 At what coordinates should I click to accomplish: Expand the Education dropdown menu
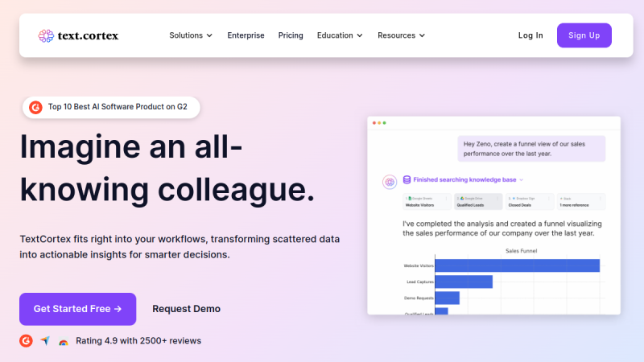click(340, 35)
